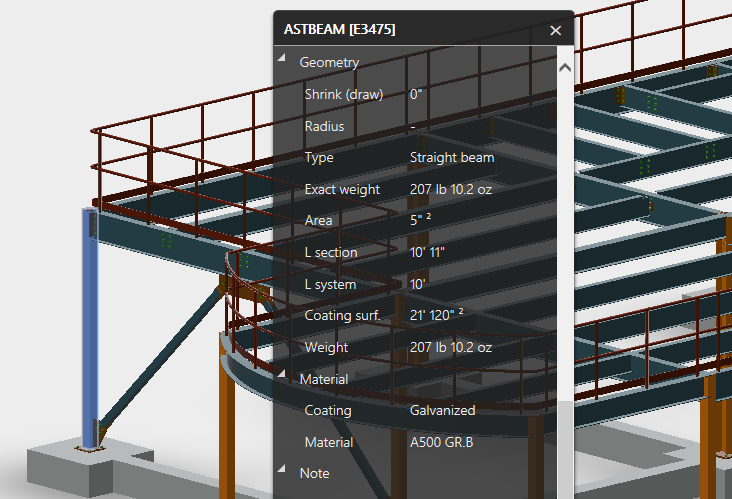Click the L section value 10' 11"
732x499 pixels.
(427, 252)
